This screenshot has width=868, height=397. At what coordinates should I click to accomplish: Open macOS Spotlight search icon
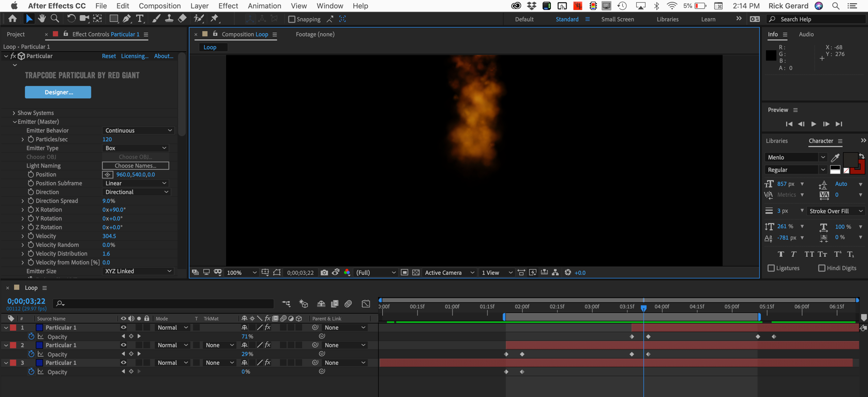pos(835,6)
